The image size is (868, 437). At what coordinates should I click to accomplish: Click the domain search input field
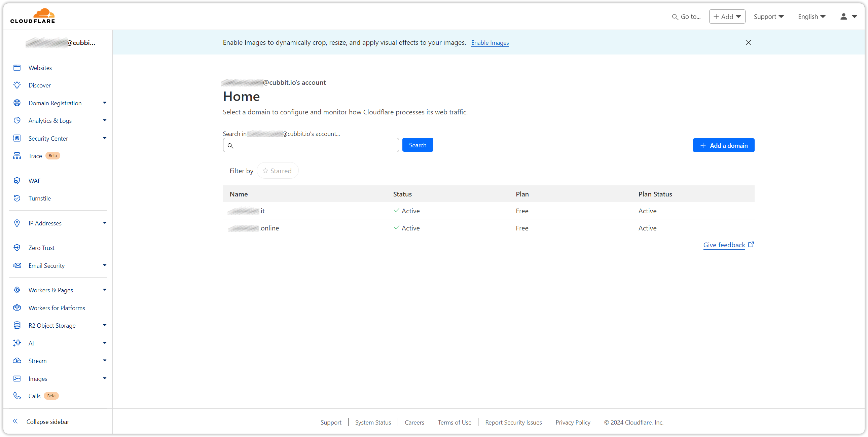pos(311,145)
